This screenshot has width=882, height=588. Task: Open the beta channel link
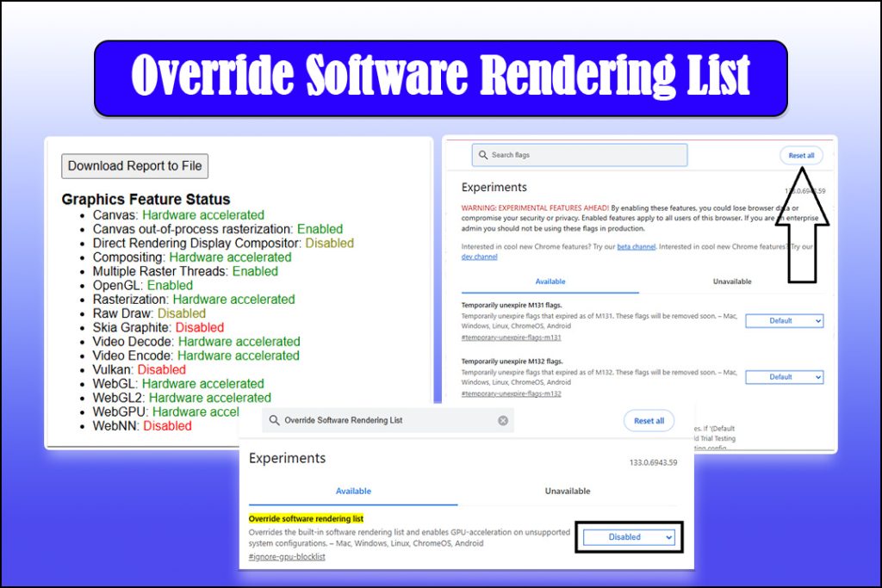pos(637,247)
